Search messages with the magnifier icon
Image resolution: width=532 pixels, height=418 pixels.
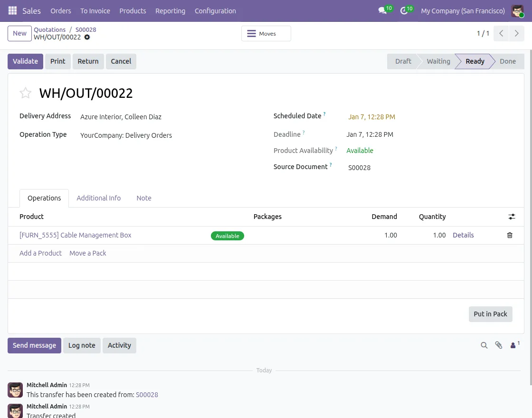pyautogui.click(x=484, y=345)
